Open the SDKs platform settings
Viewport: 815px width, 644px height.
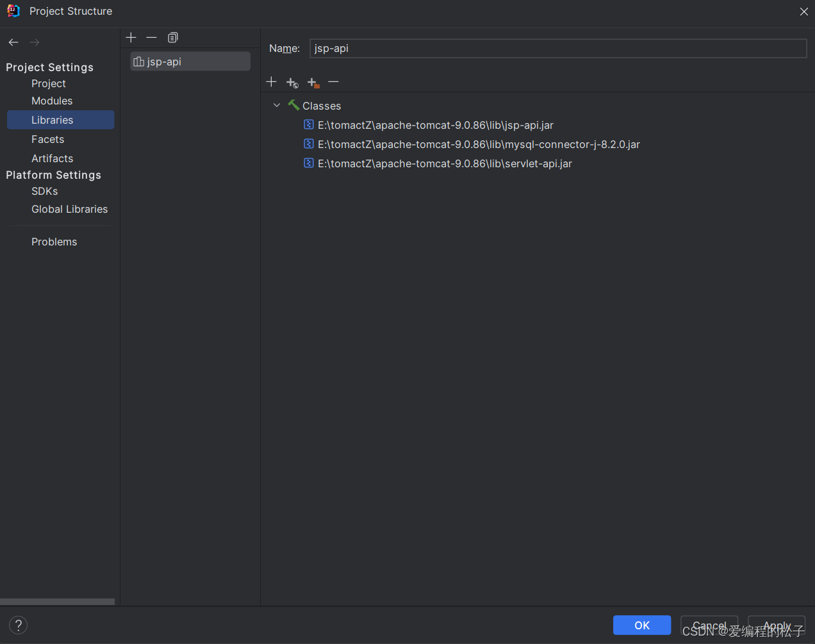[x=45, y=191]
